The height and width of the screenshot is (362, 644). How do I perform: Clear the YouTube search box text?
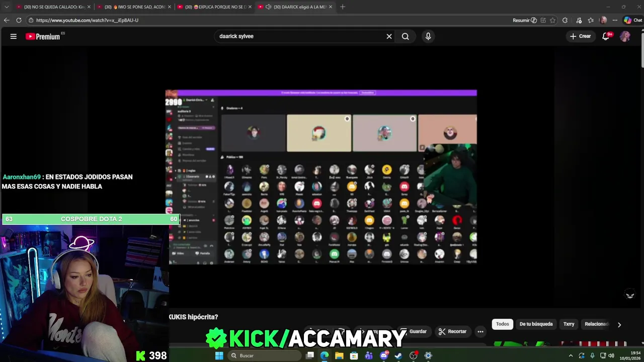point(389,36)
